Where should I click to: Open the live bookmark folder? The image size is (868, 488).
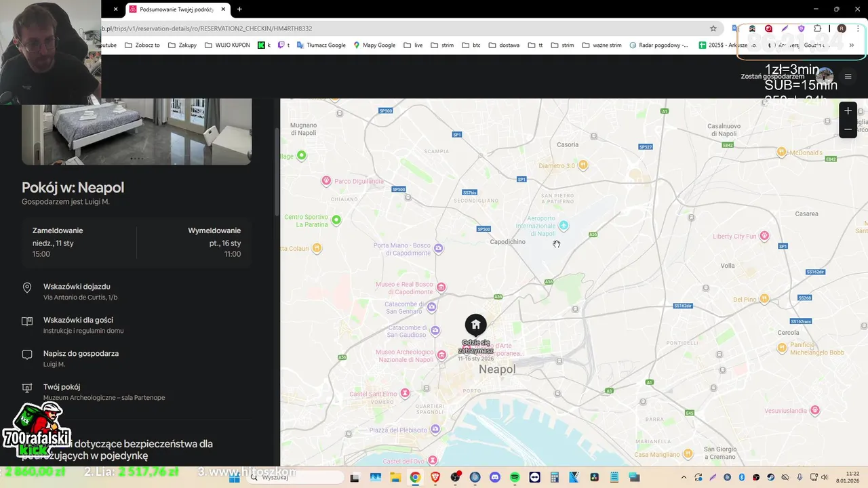pos(413,45)
